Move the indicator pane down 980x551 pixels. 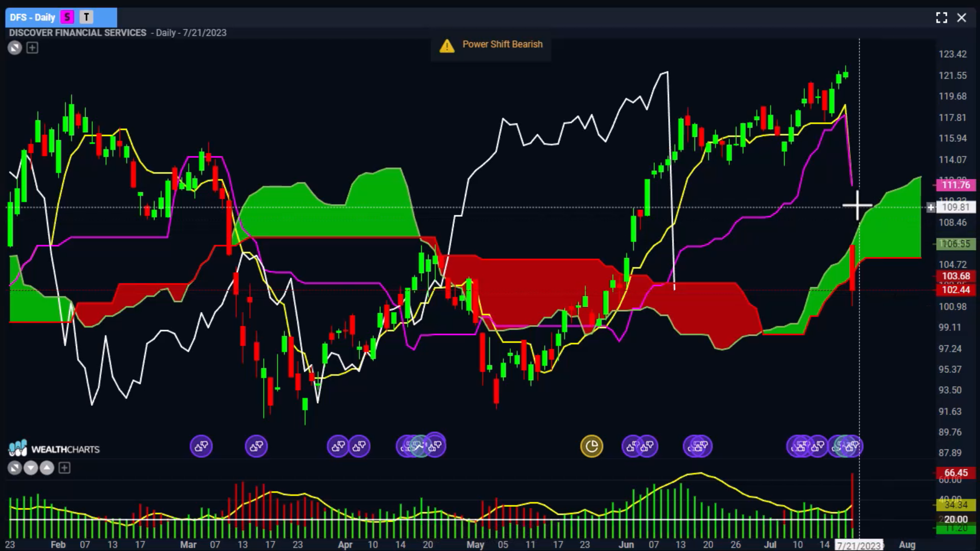[31, 468]
